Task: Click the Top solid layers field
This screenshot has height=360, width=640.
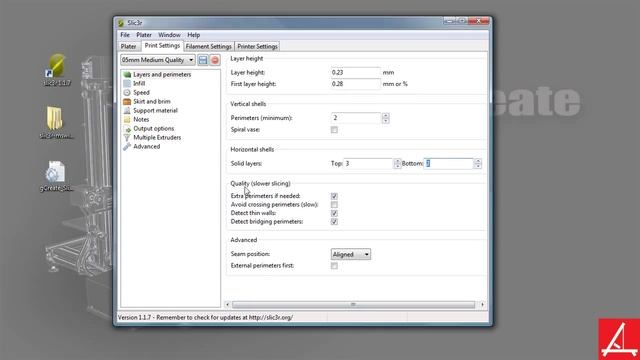Action: pyautogui.click(x=368, y=164)
